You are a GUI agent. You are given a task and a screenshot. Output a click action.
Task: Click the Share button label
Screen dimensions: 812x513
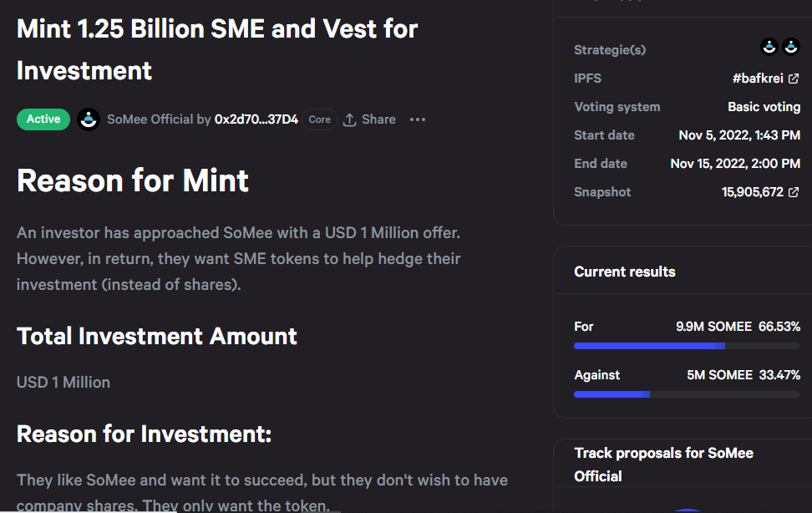coord(378,119)
